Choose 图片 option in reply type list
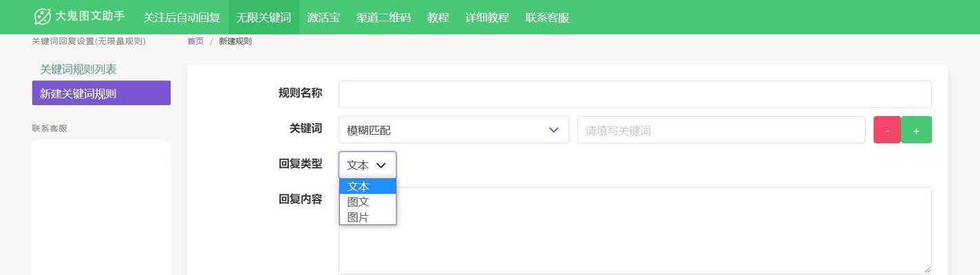The image size is (980, 275). 367,217
